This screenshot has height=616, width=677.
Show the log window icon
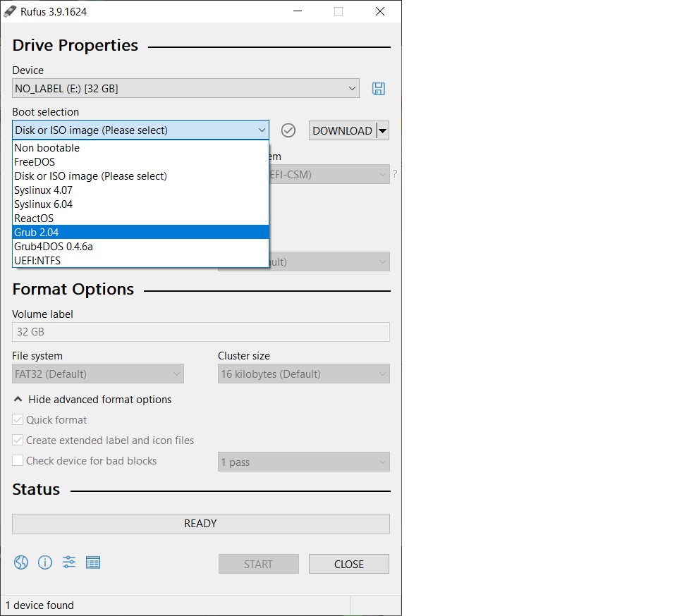pos(93,562)
